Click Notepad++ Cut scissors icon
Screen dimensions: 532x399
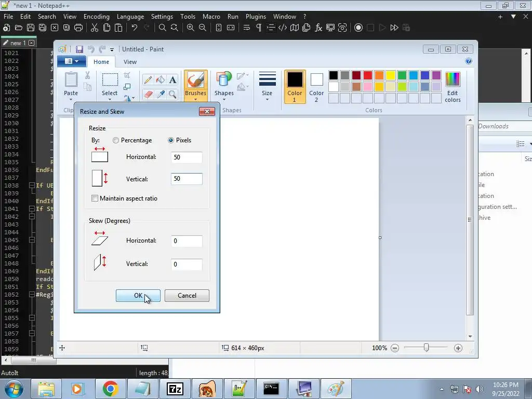(x=95, y=28)
